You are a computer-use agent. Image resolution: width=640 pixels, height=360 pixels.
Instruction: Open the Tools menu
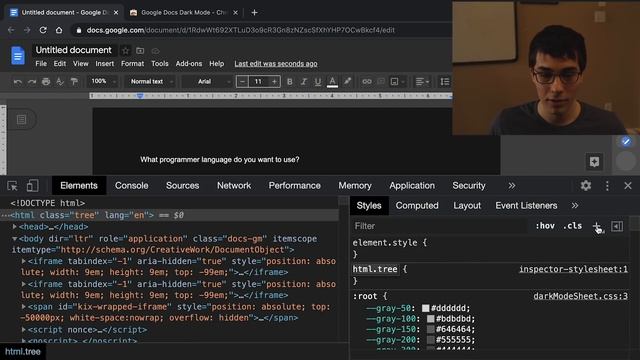pyautogui.click(x=160, y=64)
